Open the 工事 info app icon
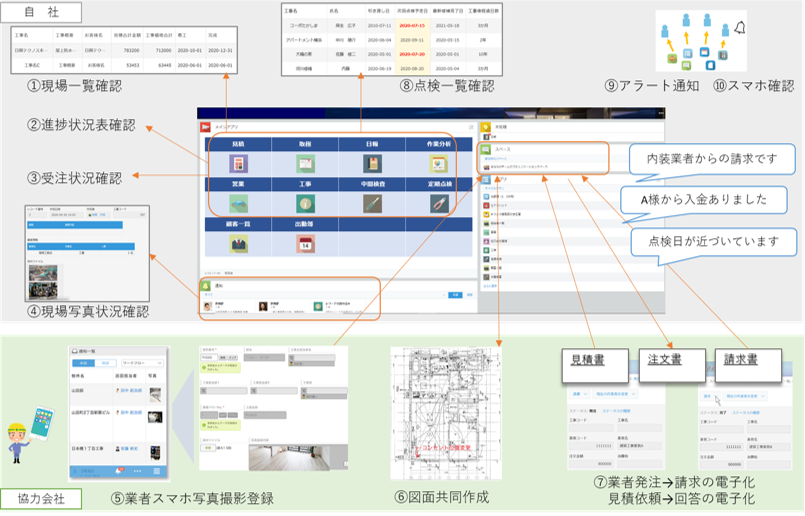 (x=305, y=204)
